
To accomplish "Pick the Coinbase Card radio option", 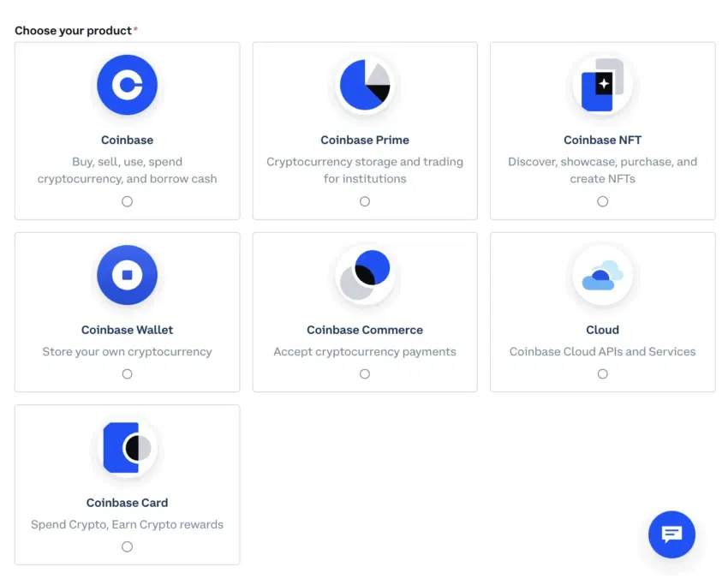I will [127, 546].
